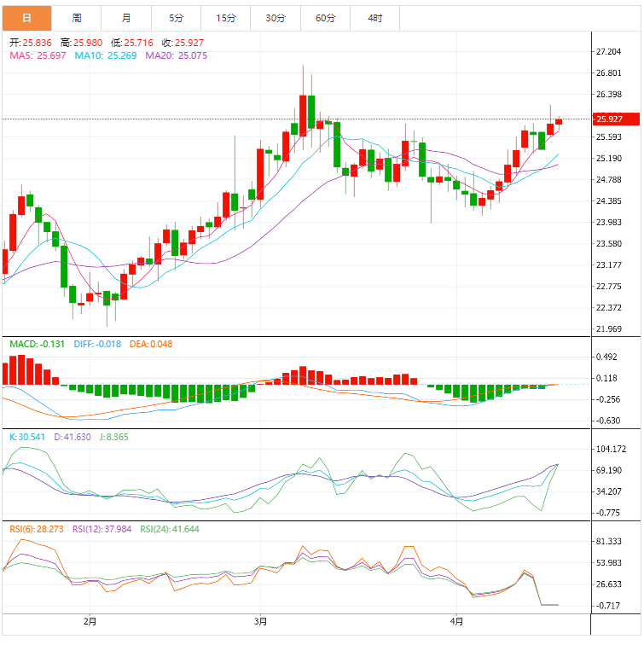Click the 0.118 MACD axis label
This screenshot has width=644, height=645.
click(x=606, y=379)
